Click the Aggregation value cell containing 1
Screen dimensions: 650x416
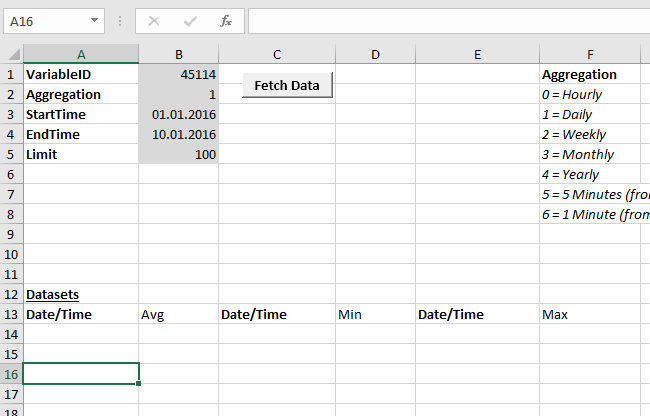click(x=178, y=94)
